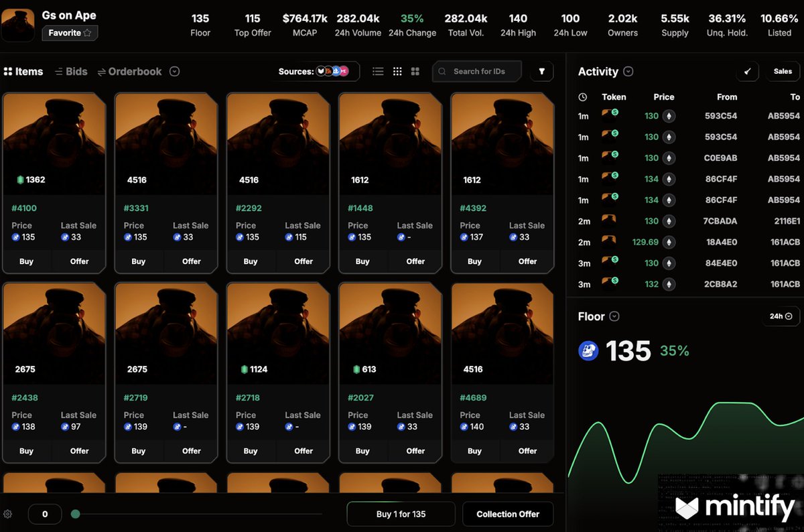
Task: Click the sweep count box showing 0
Action: (45, 514)
